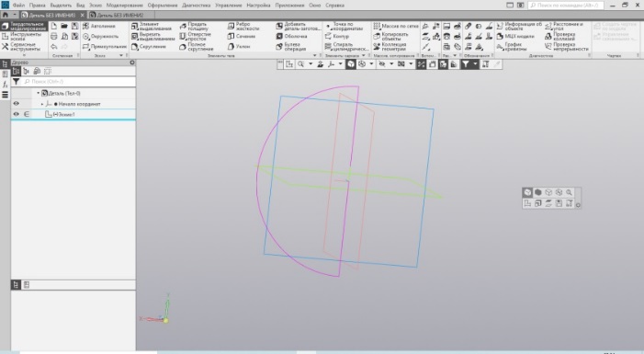Select Инструменты эскиза toolset
644x354 pixels.
tap(24, 36)
